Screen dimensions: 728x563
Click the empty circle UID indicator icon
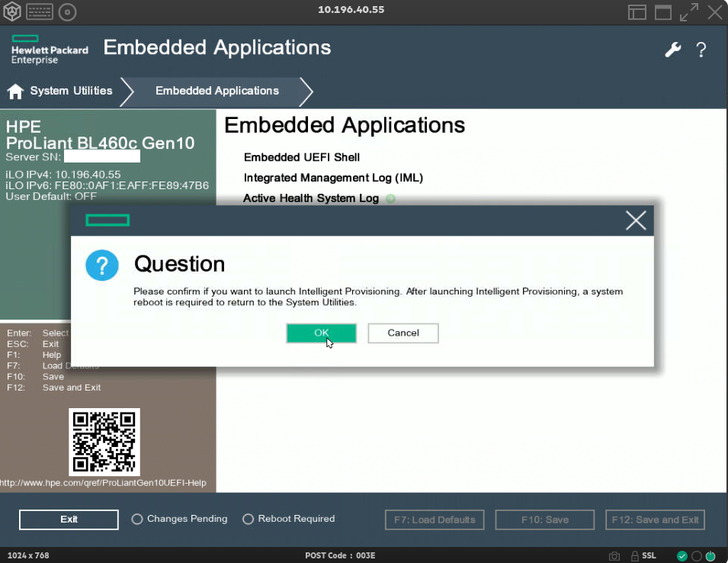pos(697,556)
